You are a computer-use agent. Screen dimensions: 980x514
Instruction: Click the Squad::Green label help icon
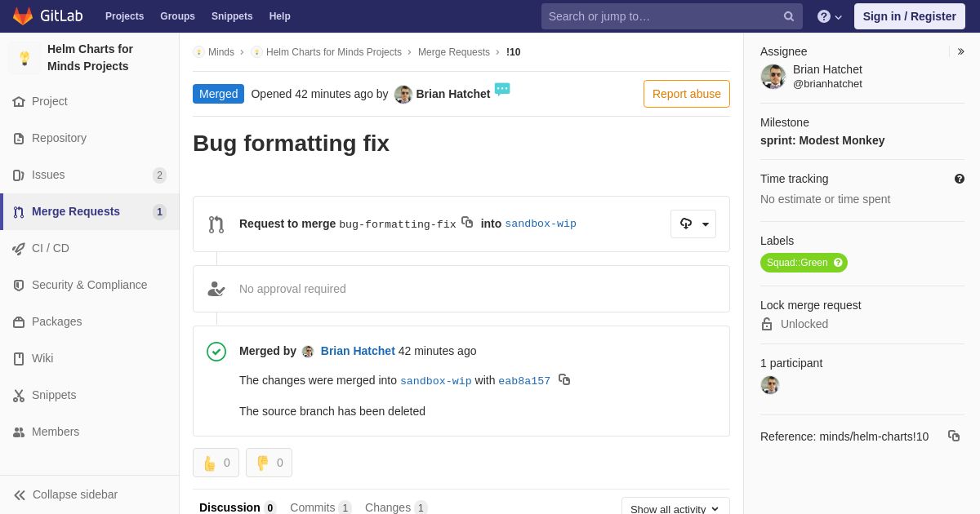[838, 263]
